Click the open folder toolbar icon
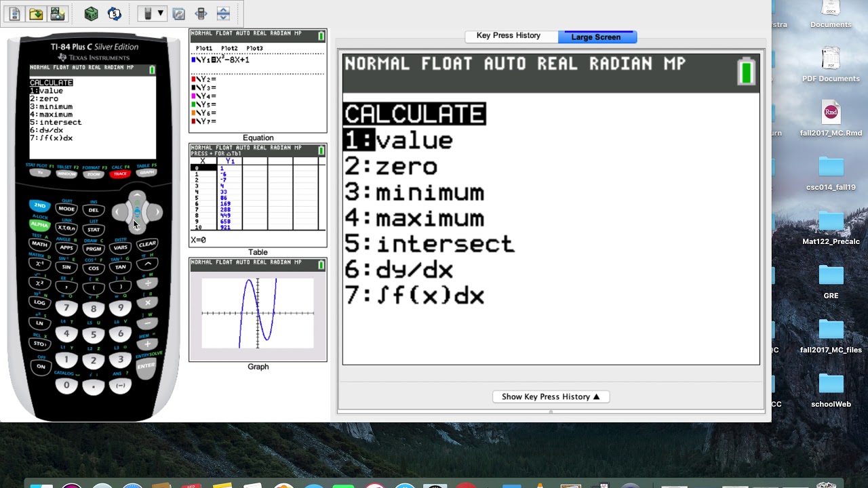The height and width of the screenshot is (488, 868). tap(36, 14)
